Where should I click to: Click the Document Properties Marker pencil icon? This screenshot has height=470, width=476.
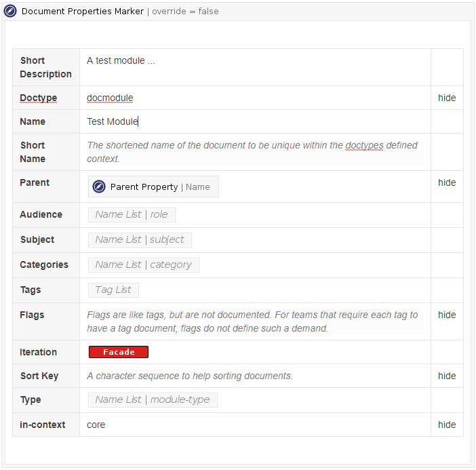coord(10,11)
